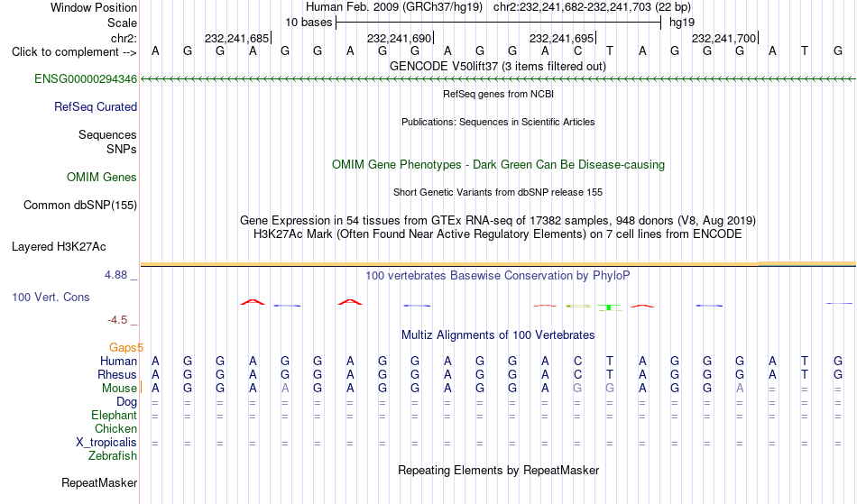Image resolution: width=857 pixels, height=504 pixels.
Task: Click the 4.88 PhyloP upper scale value
Action: 115,275
